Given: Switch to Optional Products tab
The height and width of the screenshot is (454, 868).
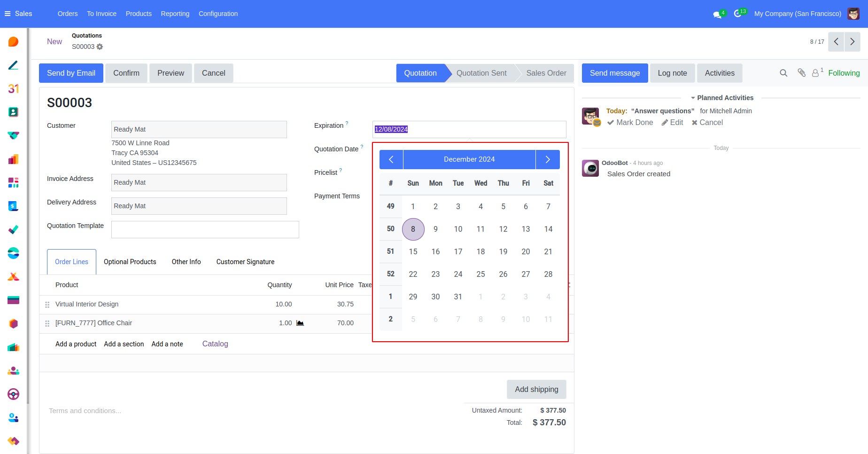Looking at the screenshot, I should tap(130, 262).
